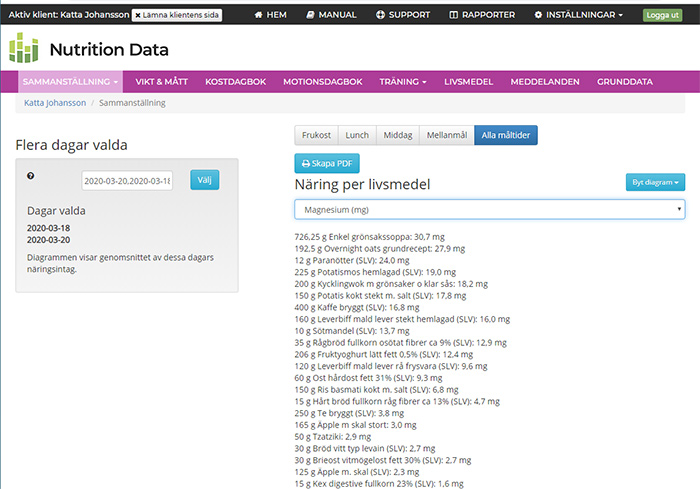Screen dimensions: 700x489
Task: Select the Frukost meal filter
Action: [315, 135]
